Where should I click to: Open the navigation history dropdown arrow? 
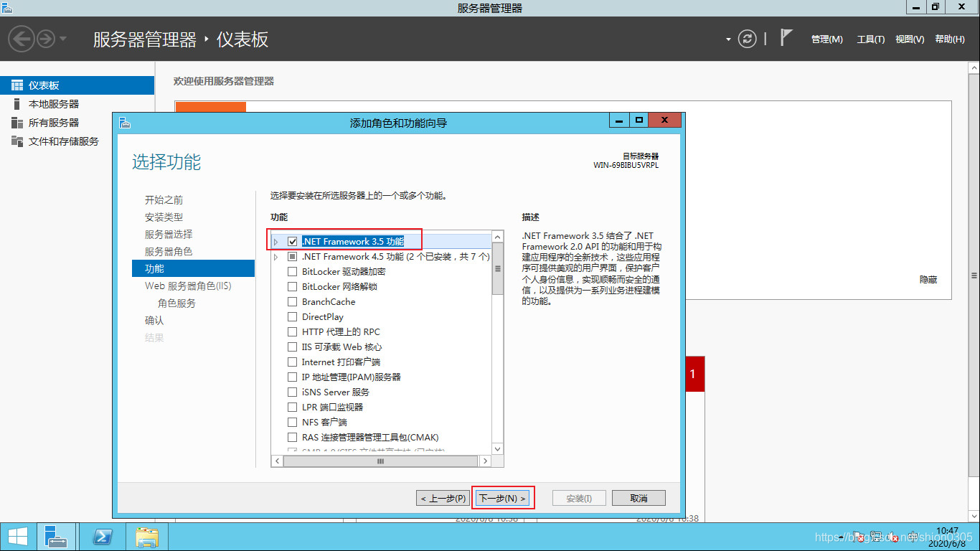tap(64, 39)
